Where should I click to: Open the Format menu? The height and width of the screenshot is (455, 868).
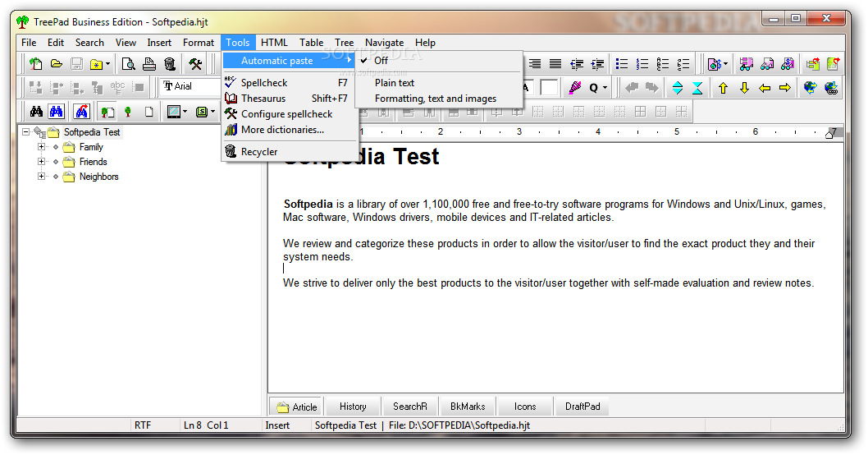click(199, 43)
